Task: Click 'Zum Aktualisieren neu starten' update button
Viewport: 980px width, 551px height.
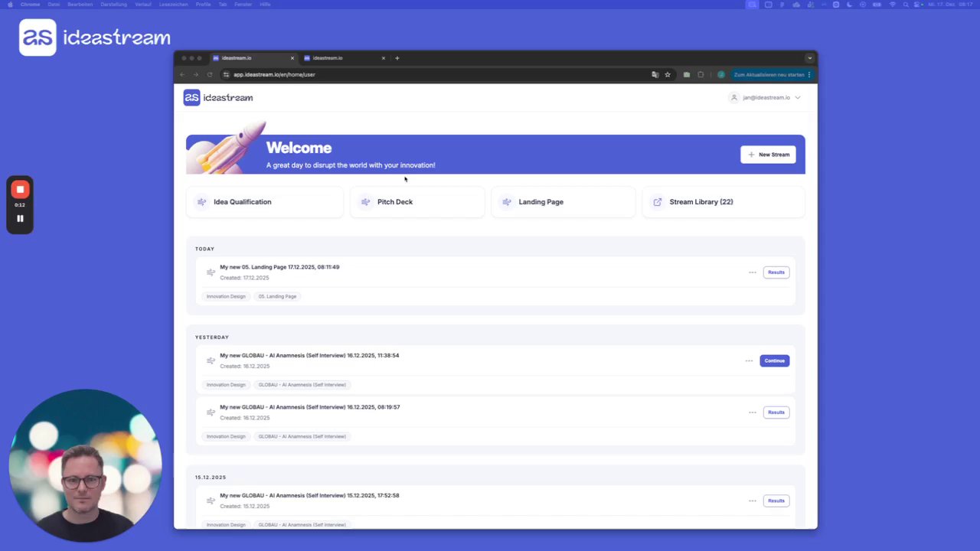Action: coord(769,74)
